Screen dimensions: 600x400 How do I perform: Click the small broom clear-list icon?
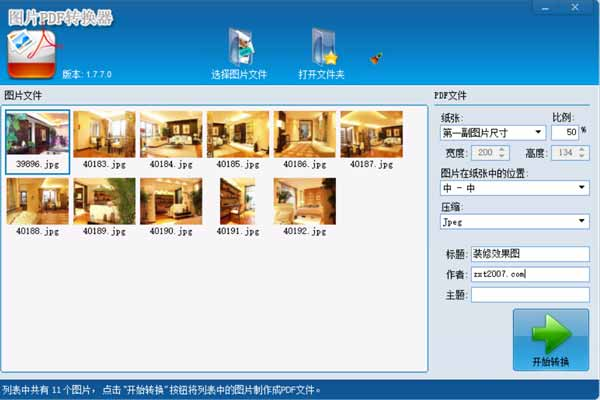click(378, 57)
